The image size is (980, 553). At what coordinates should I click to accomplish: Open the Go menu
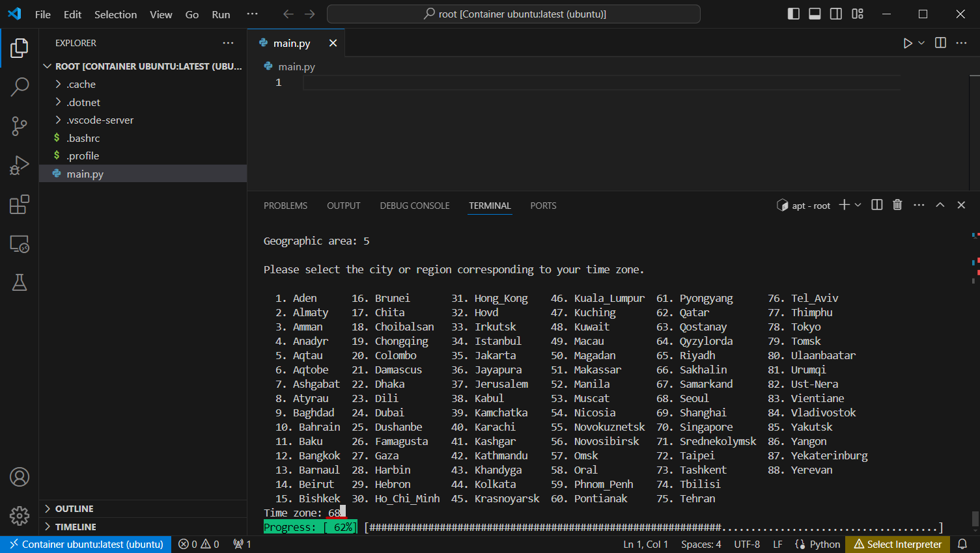192,14
